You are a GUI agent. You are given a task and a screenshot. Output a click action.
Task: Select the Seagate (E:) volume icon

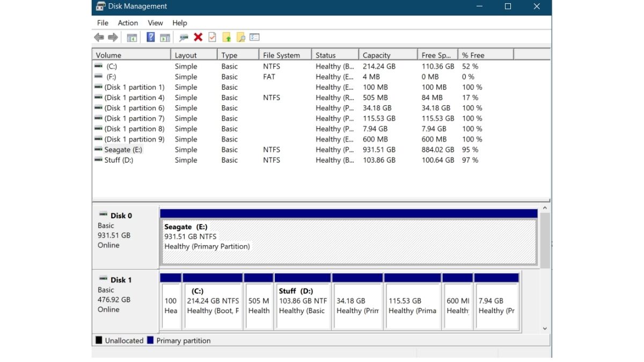[x=99, y=150]
